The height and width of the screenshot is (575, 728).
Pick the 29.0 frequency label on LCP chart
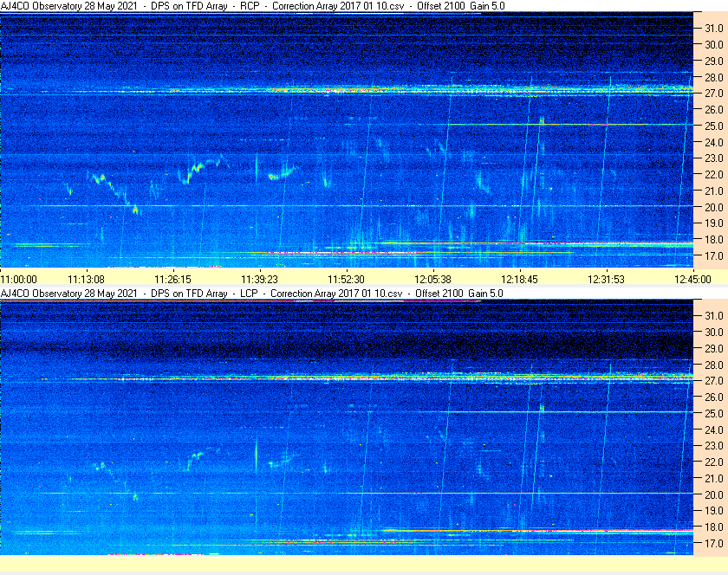pos(714,348)
